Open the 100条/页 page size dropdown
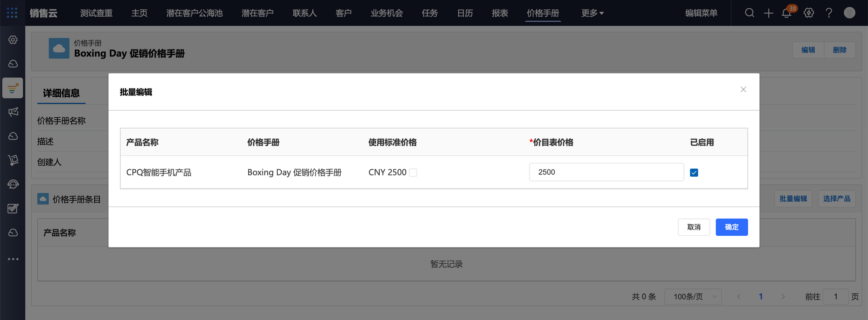 [693, 297]
